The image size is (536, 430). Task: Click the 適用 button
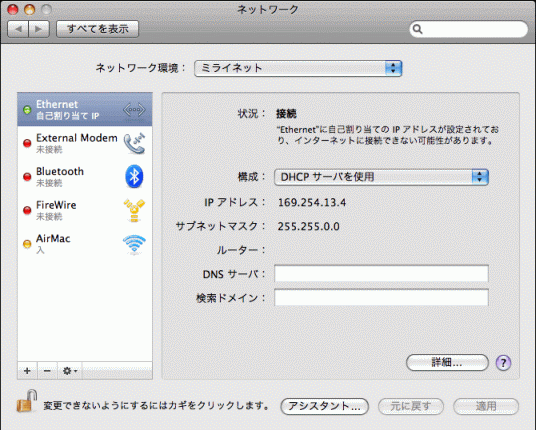[x=486, y=406]
